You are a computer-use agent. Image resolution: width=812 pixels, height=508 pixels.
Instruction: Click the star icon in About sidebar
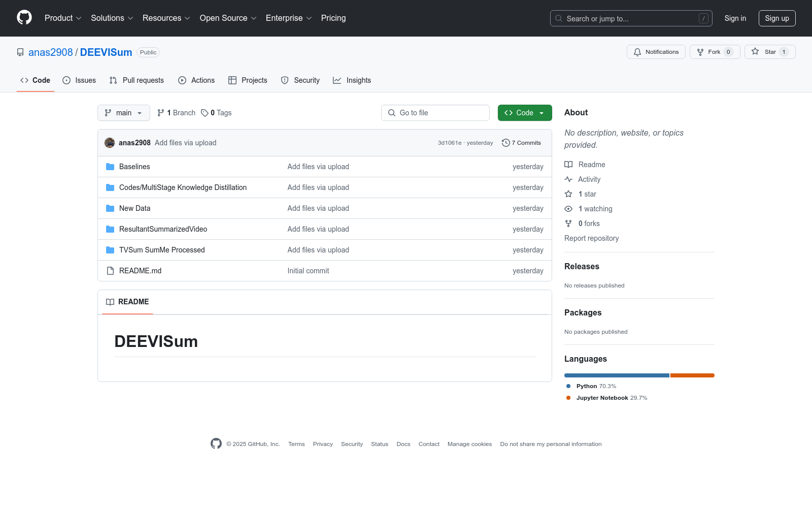pos(568,194)
